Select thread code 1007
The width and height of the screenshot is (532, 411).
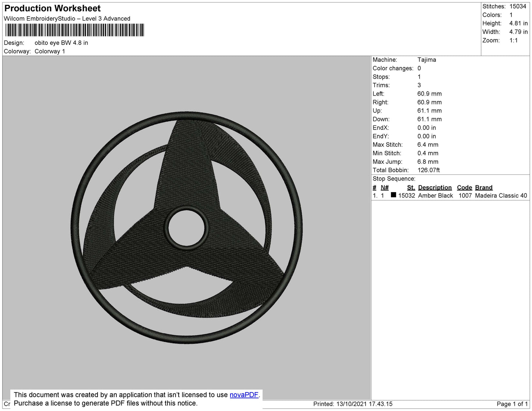pos(465,195)
